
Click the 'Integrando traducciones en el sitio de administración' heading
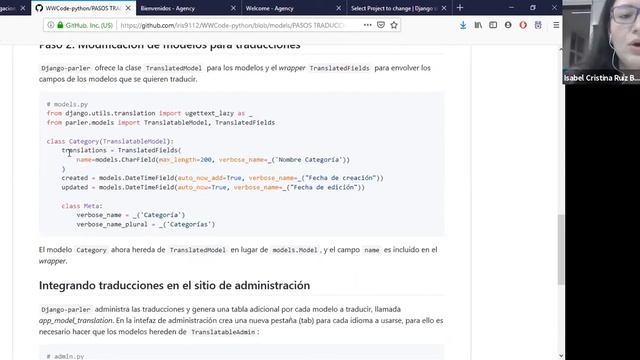click(174, 285)
